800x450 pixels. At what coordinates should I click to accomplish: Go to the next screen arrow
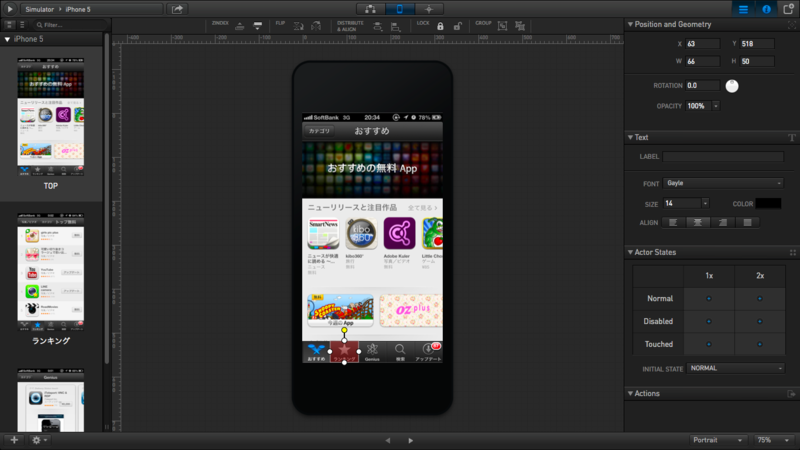click(411, 440)
